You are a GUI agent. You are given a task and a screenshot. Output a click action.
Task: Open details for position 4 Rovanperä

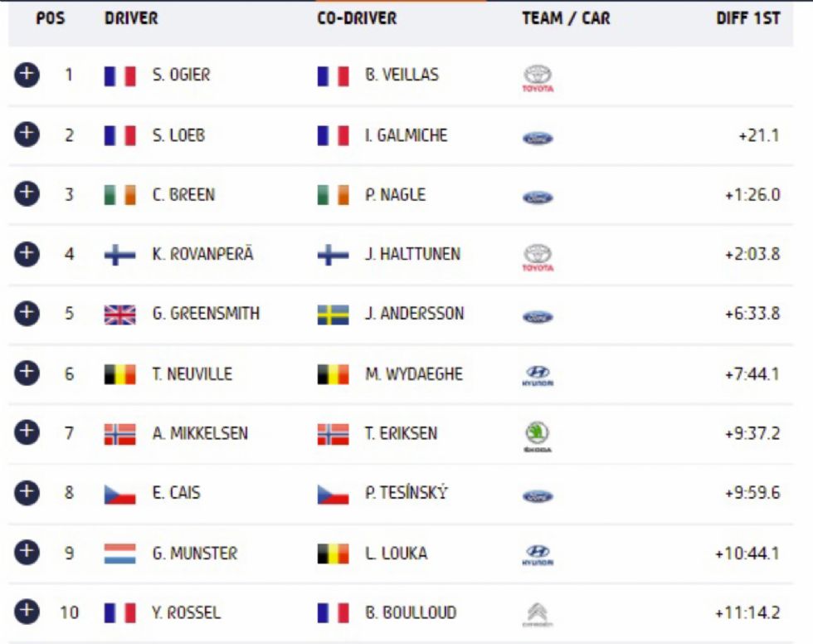(27, 254)
